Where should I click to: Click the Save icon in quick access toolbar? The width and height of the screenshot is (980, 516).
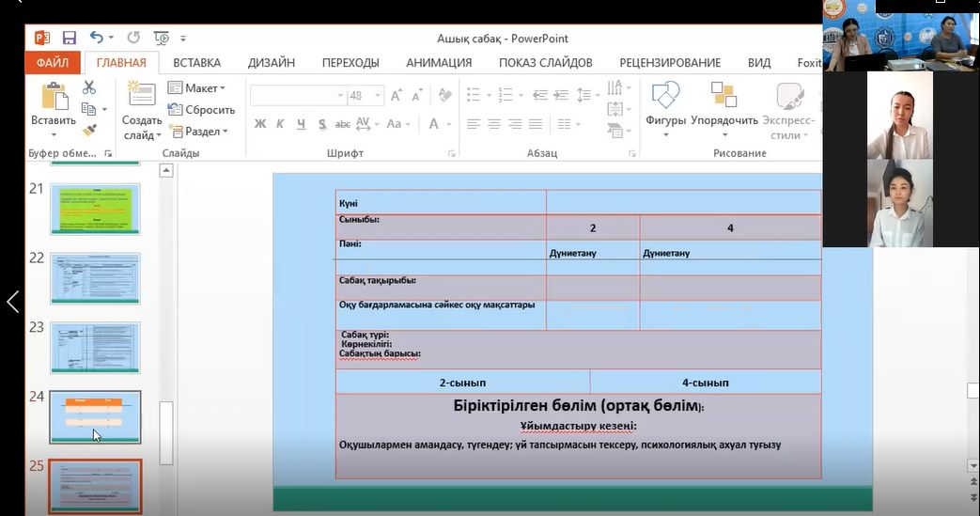pos(70,38)
